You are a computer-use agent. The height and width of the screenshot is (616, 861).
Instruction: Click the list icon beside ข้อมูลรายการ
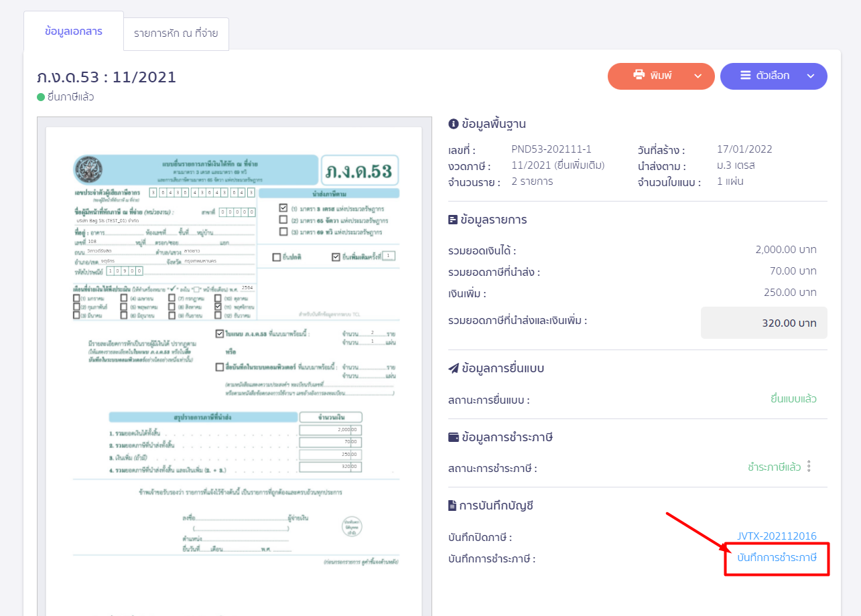[x=453, y=220]
